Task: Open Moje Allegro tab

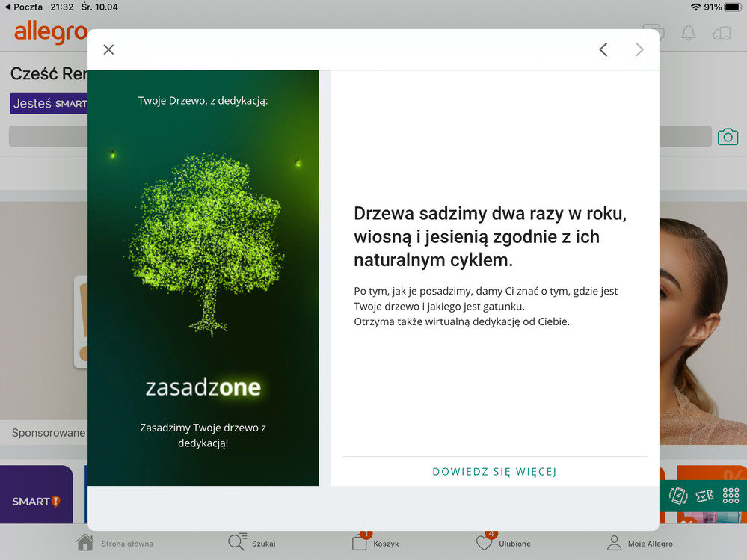Action: pyautogui.click(x=640, y=543)
